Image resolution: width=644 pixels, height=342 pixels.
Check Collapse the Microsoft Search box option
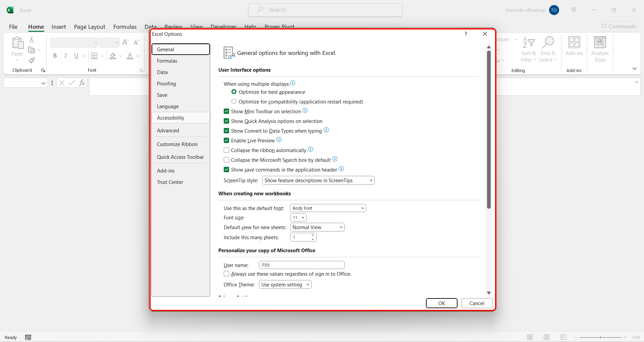pos(227,160)
